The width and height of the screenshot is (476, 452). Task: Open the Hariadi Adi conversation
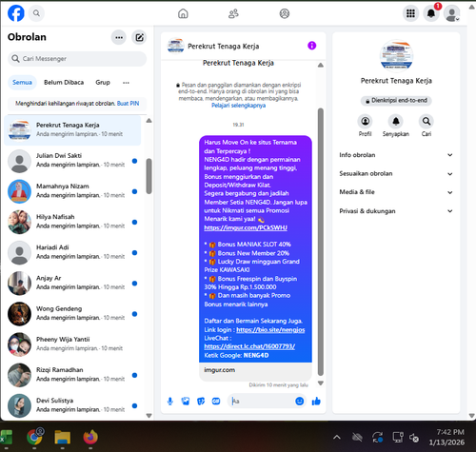(72, 252)
